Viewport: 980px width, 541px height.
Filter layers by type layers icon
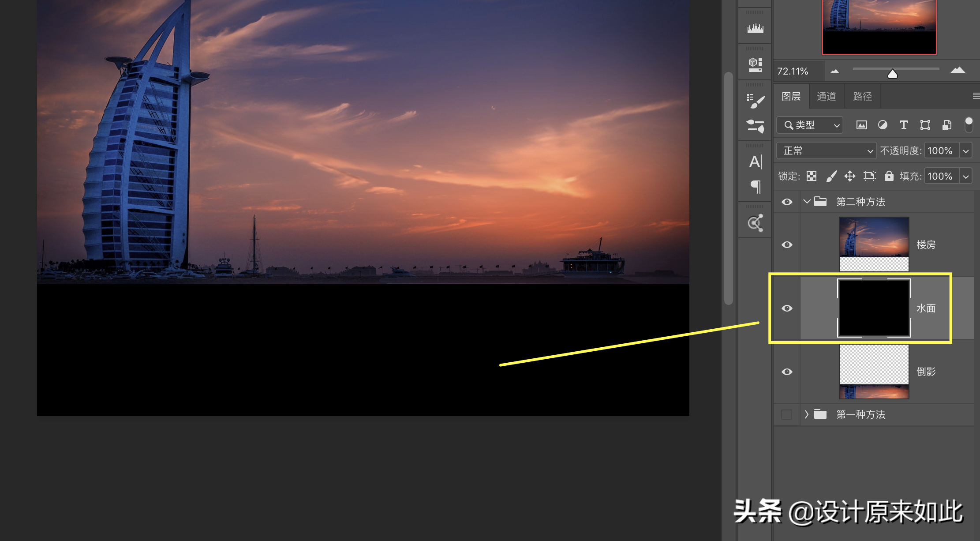[x=904, y=125]
